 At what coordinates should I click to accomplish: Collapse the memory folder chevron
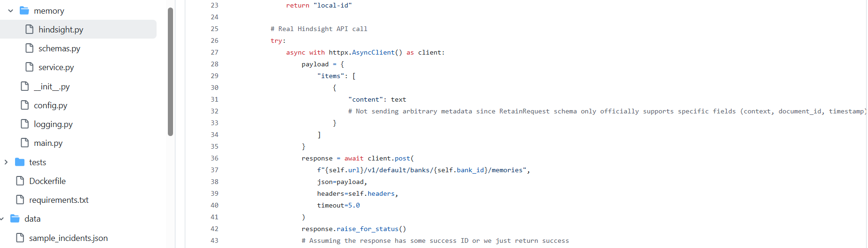coord(10,10)
